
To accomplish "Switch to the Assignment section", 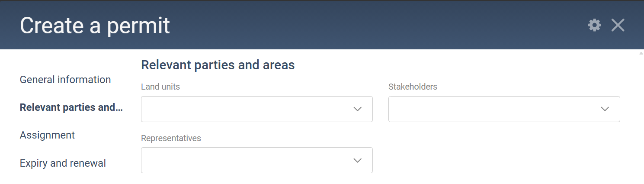I will [47, 135].
